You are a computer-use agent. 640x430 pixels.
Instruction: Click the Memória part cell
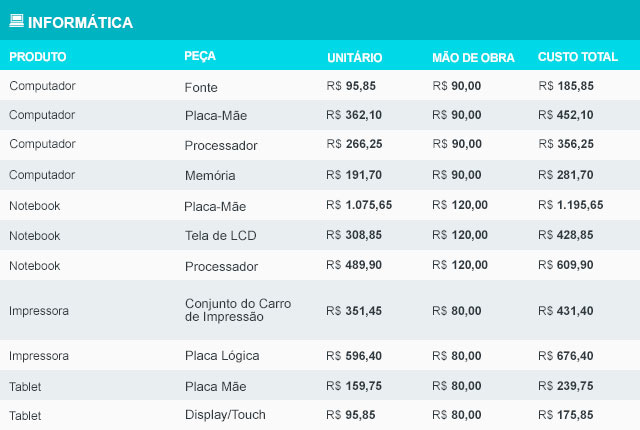click(x=210, y=176)
